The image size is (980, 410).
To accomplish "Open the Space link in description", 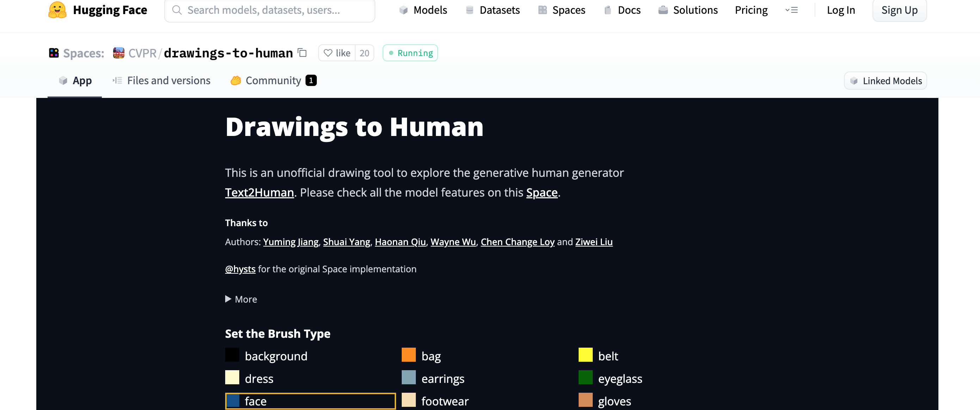I will [542, 192].
